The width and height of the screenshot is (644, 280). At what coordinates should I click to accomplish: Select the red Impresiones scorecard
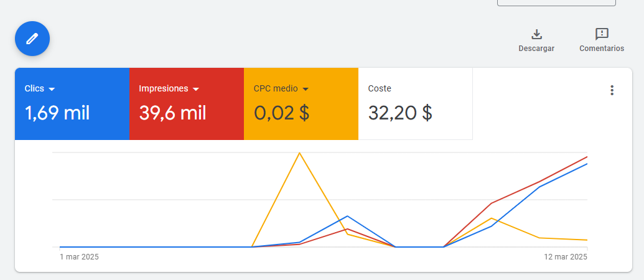coord(187,104)
